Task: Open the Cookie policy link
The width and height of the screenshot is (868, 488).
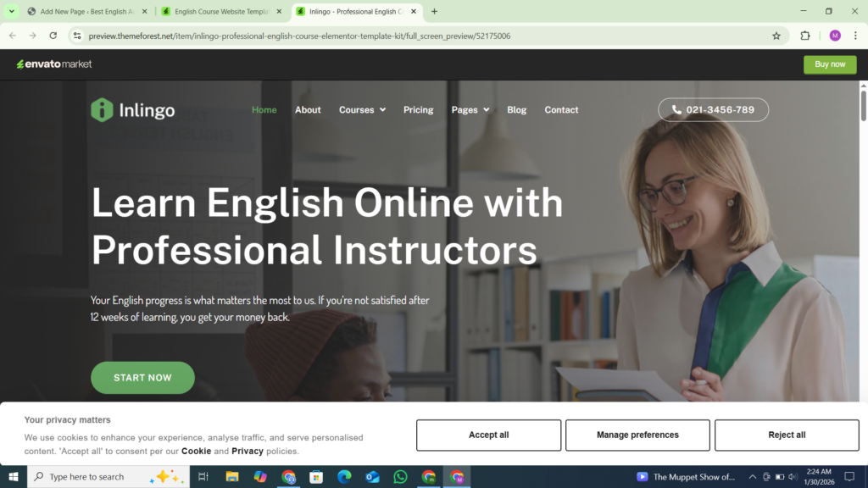Action: click(x=198, y=451)
